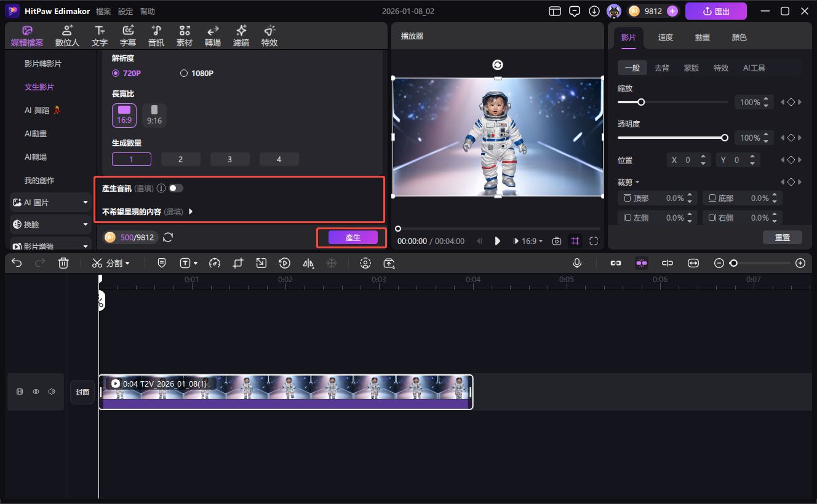Image resolution: width=817 pixels, height=504 pixels.
Task: Click the 透明度 opacity slider handle
Action: click(x=725, y=138)
